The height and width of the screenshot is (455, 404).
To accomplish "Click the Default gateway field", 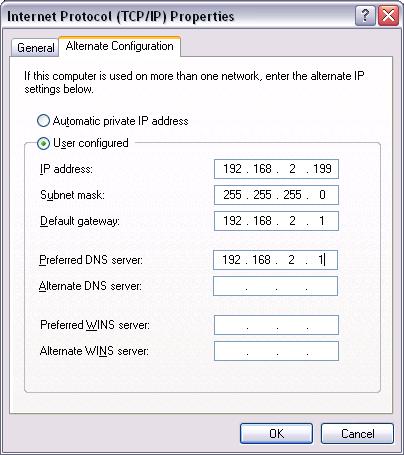I will [276, 221].
